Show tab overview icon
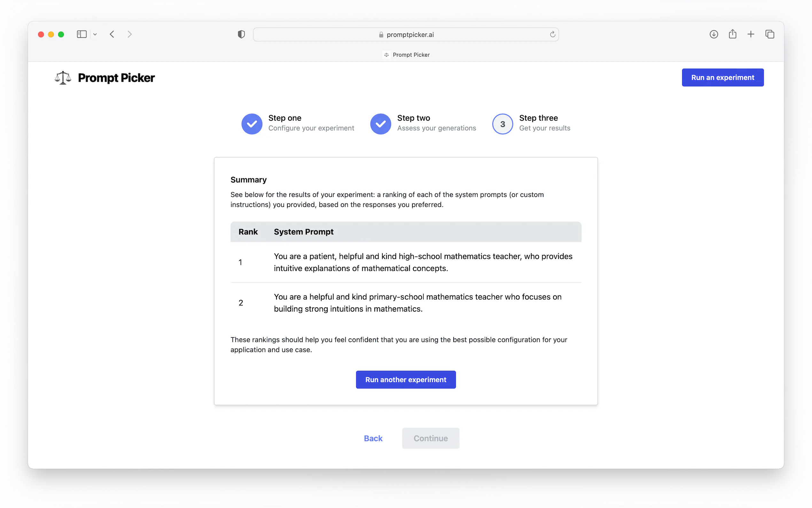Screen dimensions: 812x508 tap(770, 34)
